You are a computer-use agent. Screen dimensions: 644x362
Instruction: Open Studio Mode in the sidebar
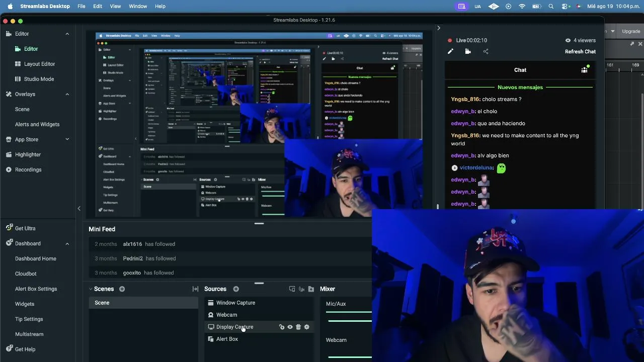tap(39, 79)
